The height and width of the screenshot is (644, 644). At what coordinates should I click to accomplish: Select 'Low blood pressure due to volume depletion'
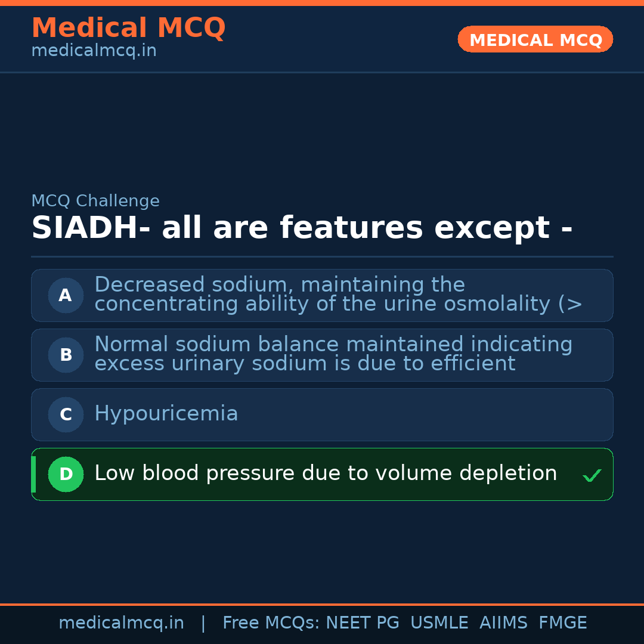326,473
